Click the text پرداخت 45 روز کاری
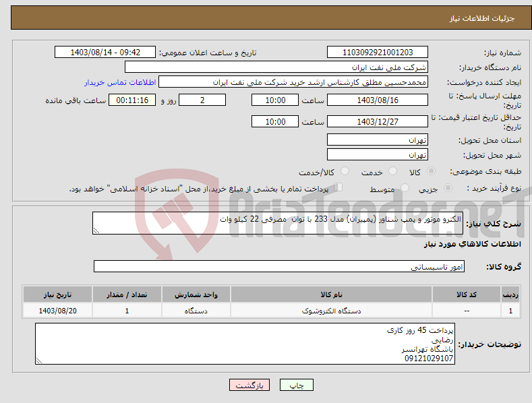The width and height of the screenshot is (532, 403). click(x=420, y=330)
